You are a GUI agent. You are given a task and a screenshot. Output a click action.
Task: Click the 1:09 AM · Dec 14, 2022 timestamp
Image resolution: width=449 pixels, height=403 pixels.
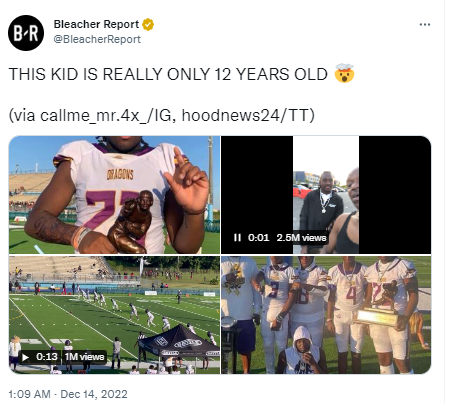68,394
